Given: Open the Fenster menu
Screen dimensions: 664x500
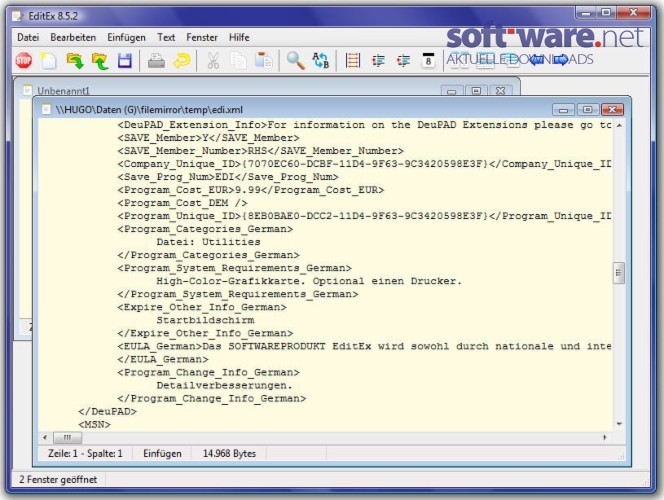Looking at the screenshot, I should point(202,37).
